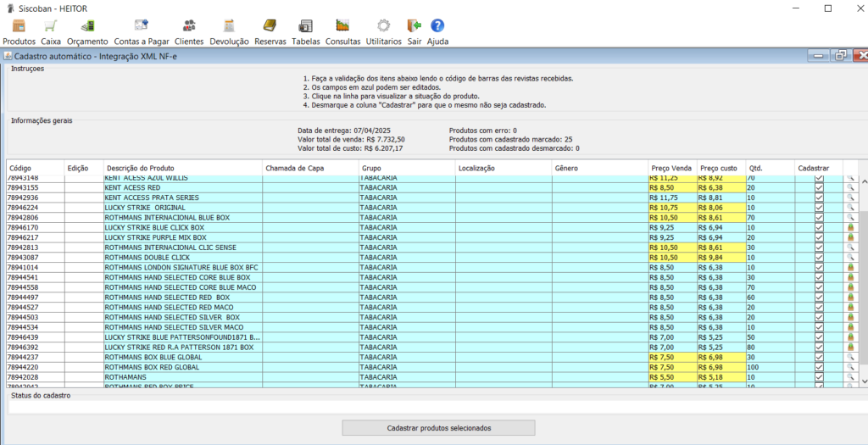868x445 pixels.
Task: Click status icon for LUCKY STRIKE BLUE CLICK BOX
Action: [850, 227]
